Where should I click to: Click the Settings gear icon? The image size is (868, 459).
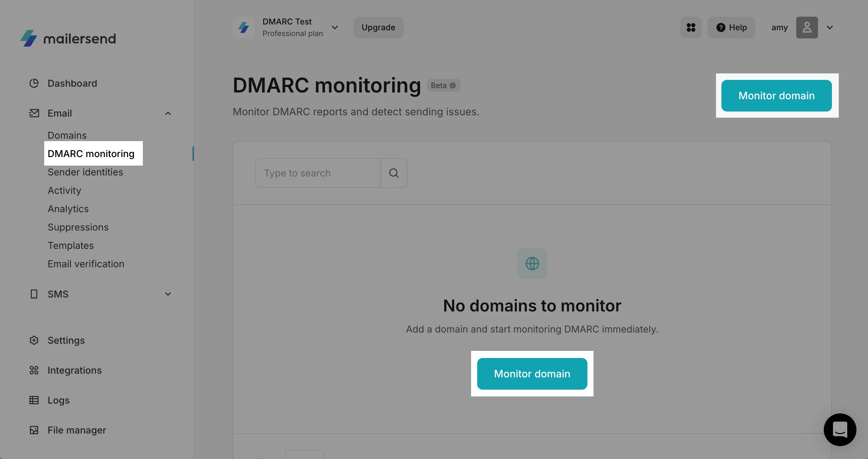point(34,340)
